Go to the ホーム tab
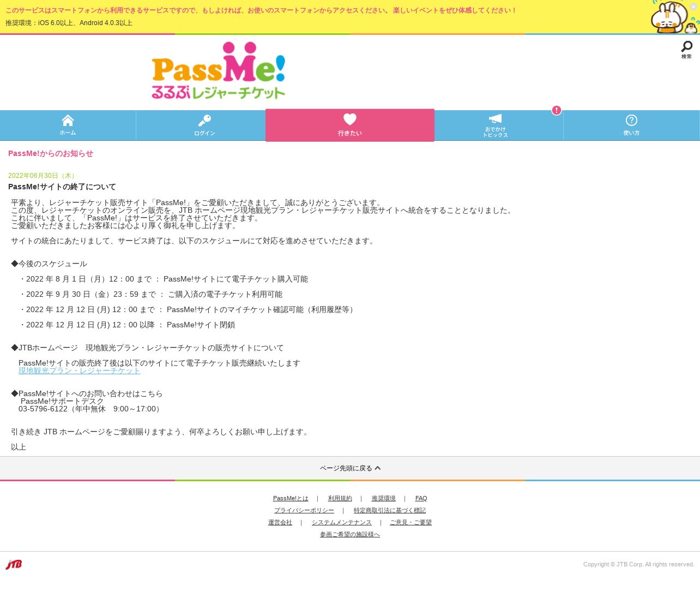 coord(68,125)
